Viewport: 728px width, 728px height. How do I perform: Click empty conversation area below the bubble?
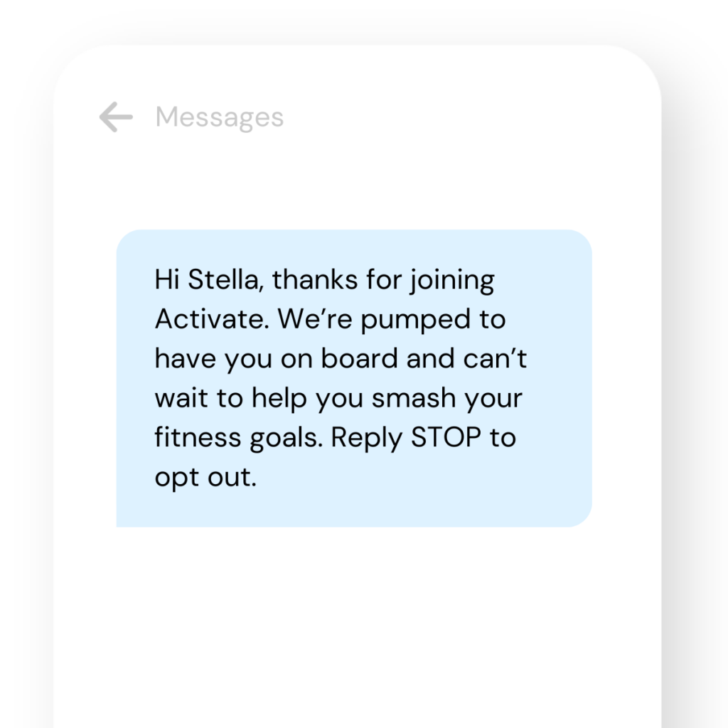[x=358, y=627]
